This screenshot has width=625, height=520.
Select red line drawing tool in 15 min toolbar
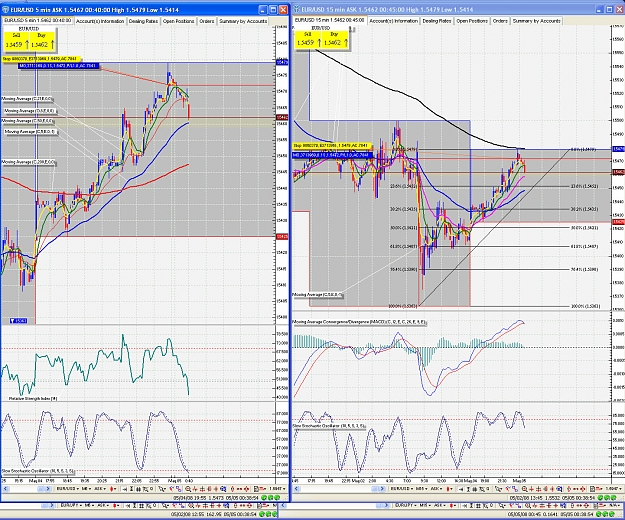pyautogui.click(x=508, y=489)
